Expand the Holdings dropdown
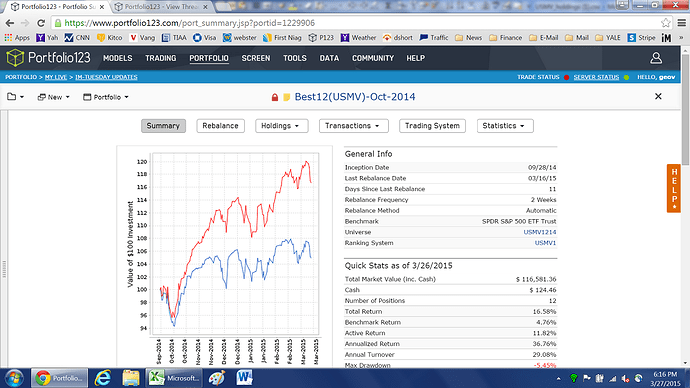Screen dimensions: 690x388 tap(282, 126)
